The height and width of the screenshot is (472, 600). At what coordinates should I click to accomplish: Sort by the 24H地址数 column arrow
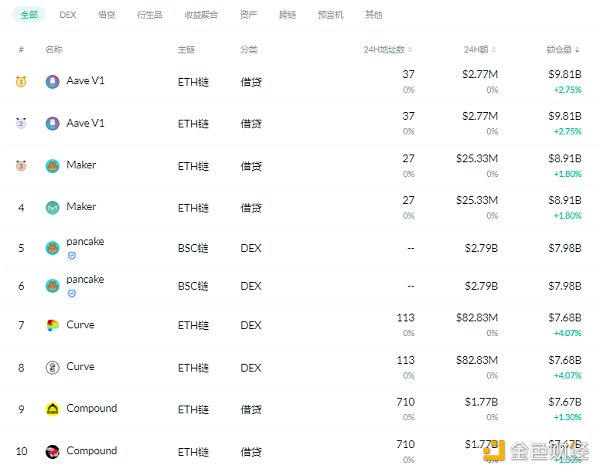(x=410, y=49)
